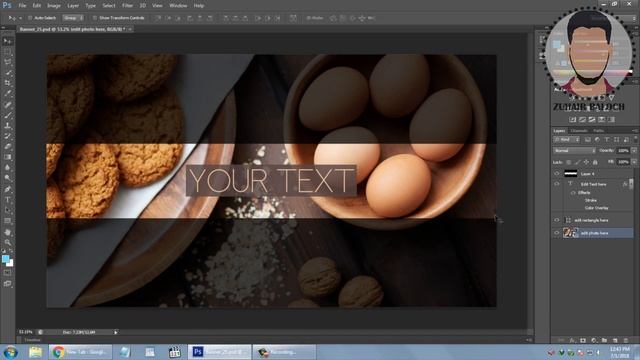The width and height of the screenshot is (640, 360).
Task: Open the Opacity slider arrow
Action: tap(634, 151)
